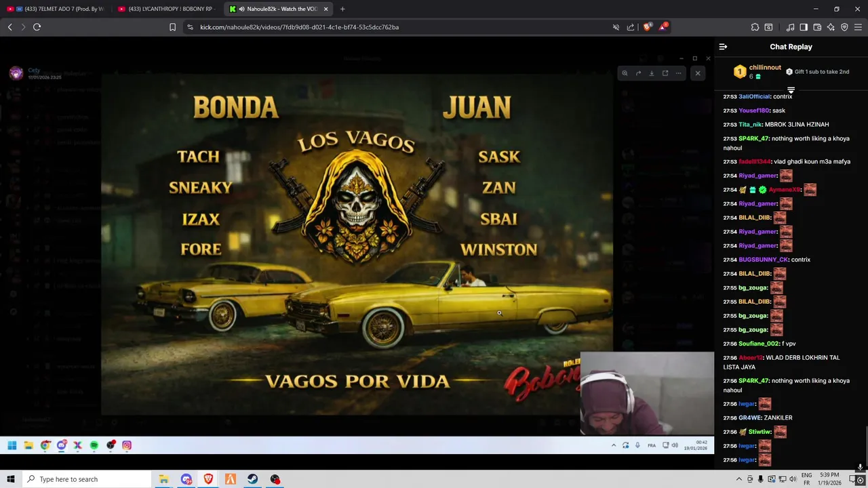Open the Brave hamburger main menu
This screenshot has width=868, height=488.
[x=859, y=27]
